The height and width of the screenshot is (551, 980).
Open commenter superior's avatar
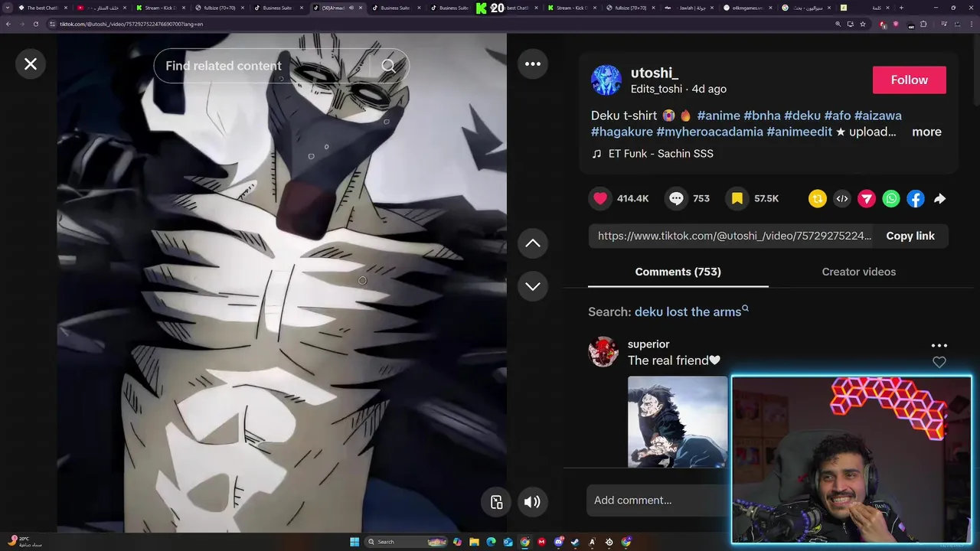[x=603, y=352]
